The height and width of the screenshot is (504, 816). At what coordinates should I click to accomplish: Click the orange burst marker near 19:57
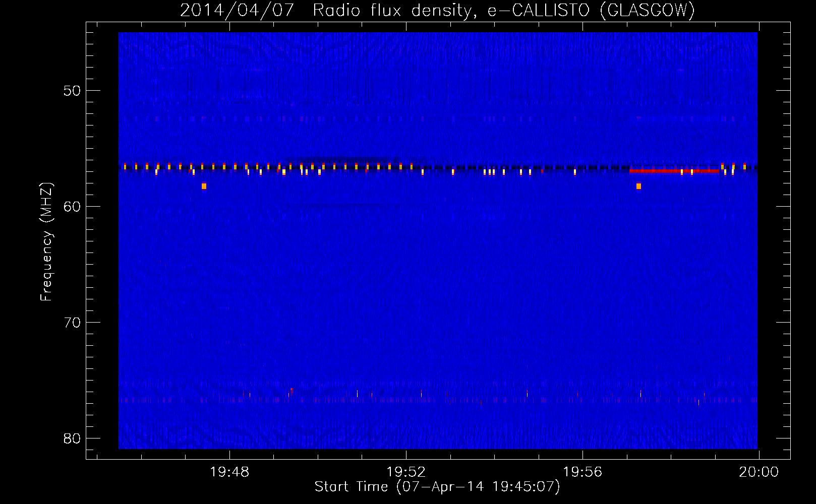click(x=638, y=186)
